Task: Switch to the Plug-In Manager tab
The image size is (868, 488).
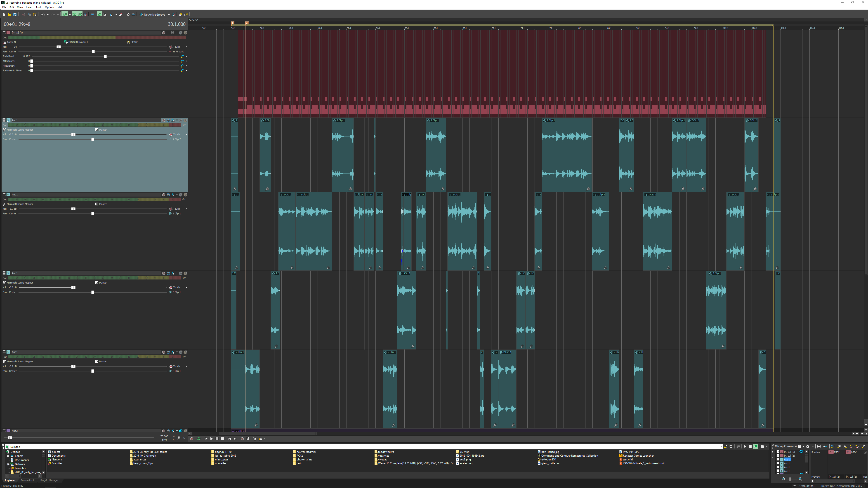Action: pos(49,480)
